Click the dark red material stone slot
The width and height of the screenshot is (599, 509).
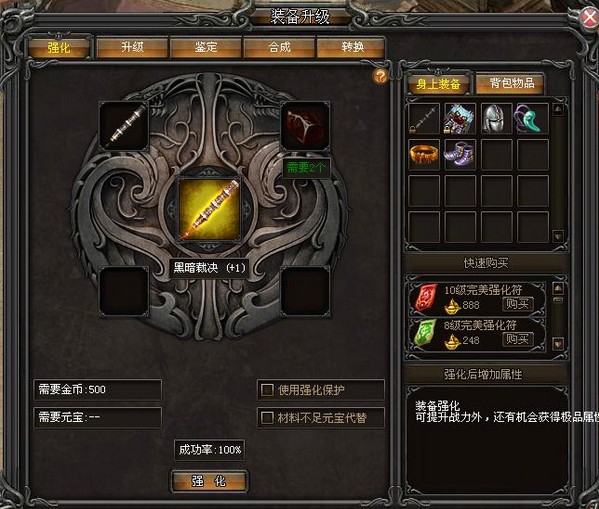[x=305, y=126]
